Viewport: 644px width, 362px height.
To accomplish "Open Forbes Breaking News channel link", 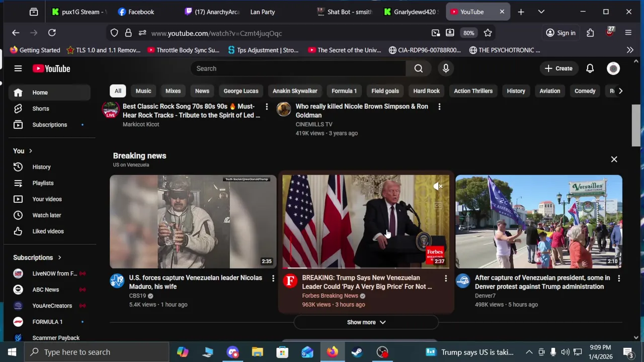I will 330,296.
